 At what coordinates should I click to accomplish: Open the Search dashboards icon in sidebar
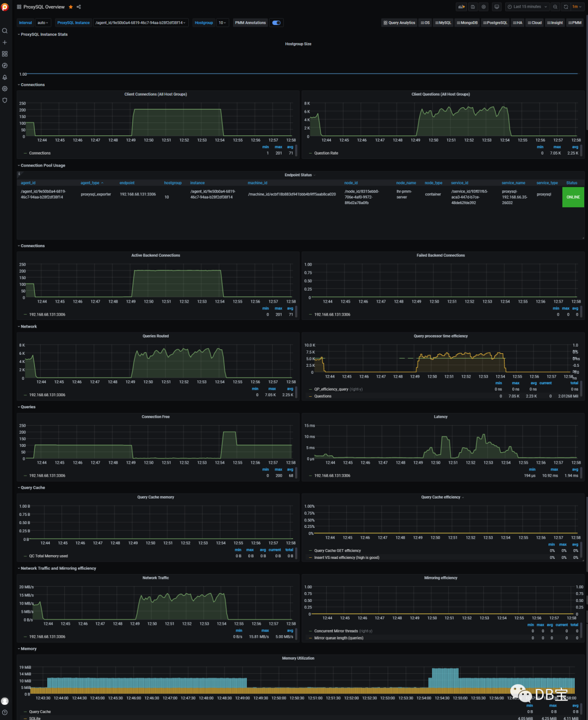pyautogui.click(x=5, y=30)
